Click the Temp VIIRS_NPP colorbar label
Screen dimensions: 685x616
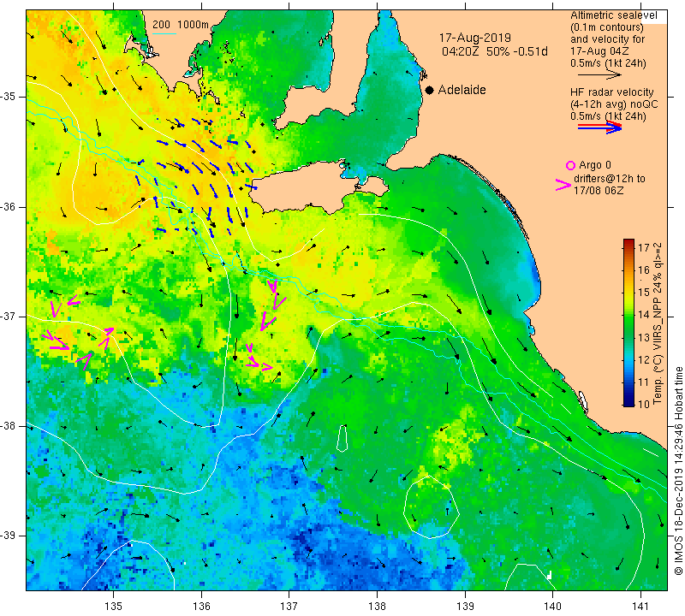657,323
